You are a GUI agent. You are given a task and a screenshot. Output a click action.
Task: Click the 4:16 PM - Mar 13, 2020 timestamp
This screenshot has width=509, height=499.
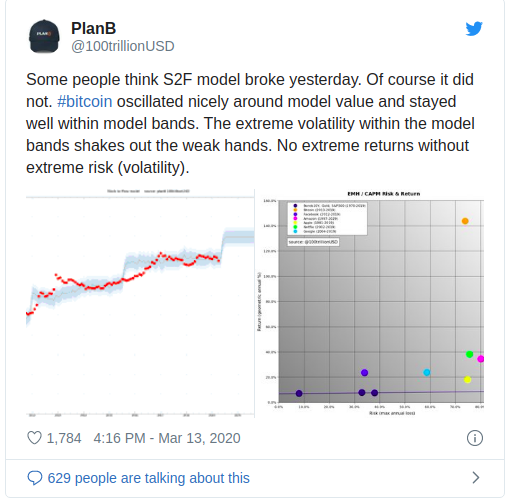167,438
